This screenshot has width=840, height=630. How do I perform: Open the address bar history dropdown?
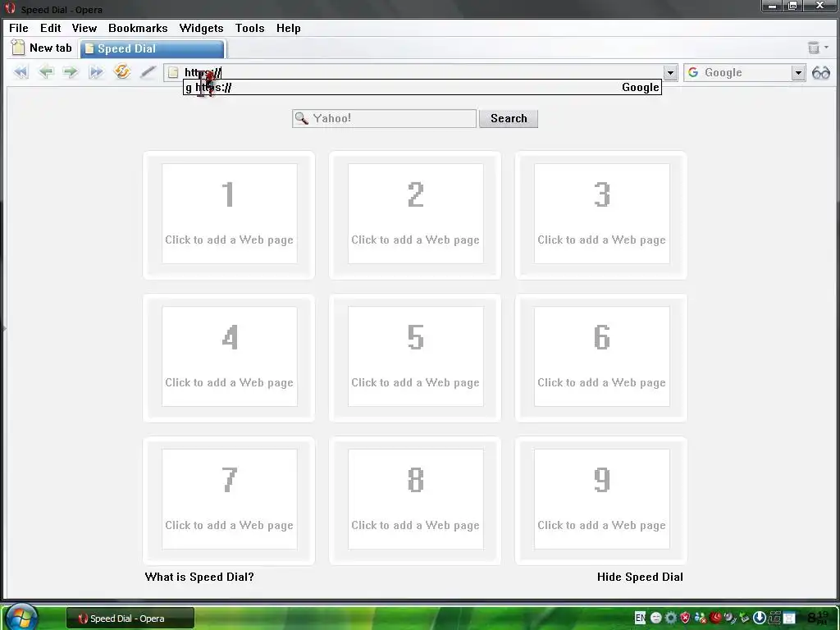670,72
